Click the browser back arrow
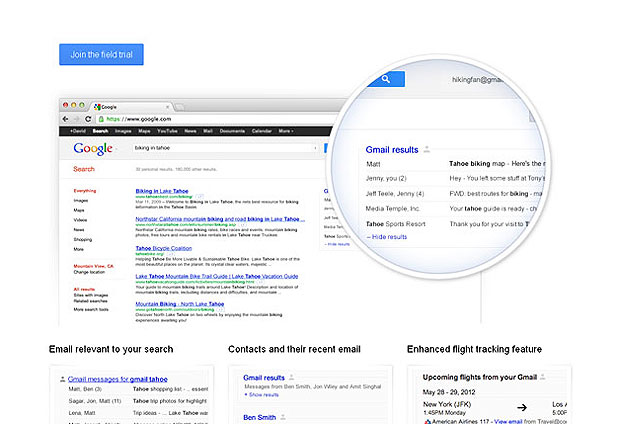The image size is (618, 424). (x=68, y=118)
